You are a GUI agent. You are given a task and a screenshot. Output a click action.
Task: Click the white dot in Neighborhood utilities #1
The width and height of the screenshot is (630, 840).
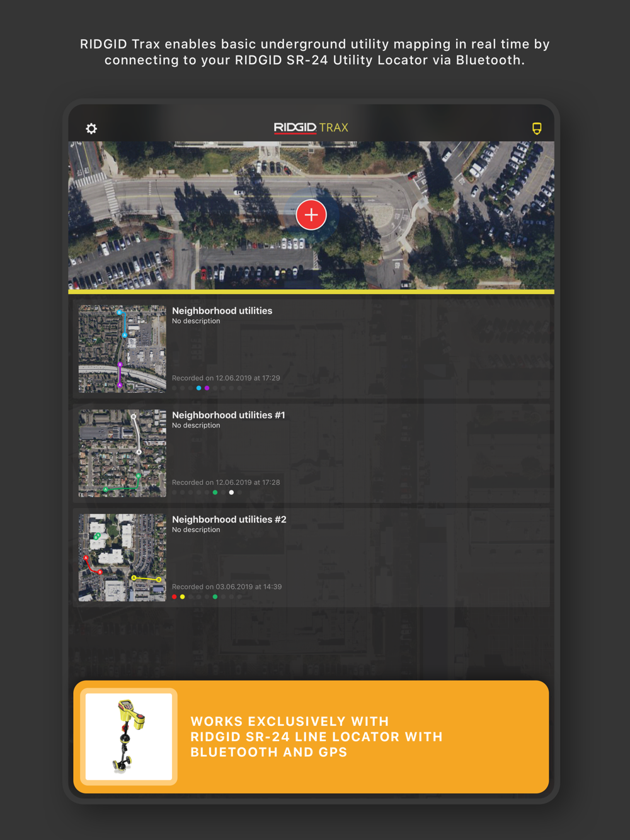click(231, 492)
